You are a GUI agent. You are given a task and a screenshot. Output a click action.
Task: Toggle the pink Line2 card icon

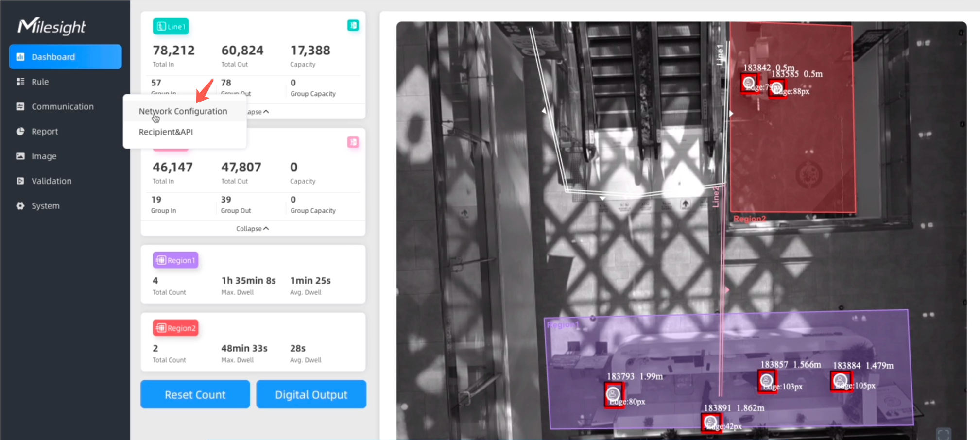353,142
